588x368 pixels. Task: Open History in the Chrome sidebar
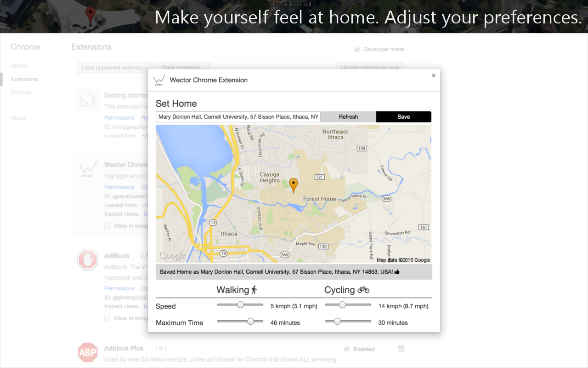pos(20,66)
